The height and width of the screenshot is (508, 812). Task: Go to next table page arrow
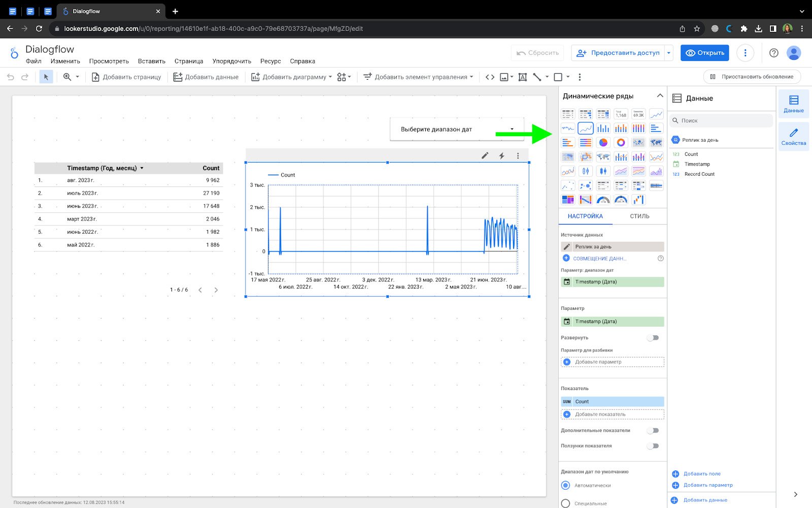tap(216, 290)
